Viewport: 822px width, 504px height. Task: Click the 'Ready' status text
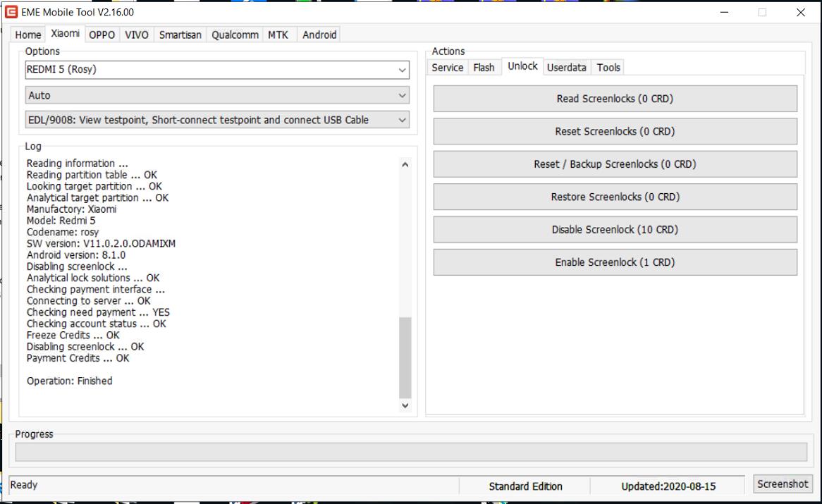[x=23, y=485]
